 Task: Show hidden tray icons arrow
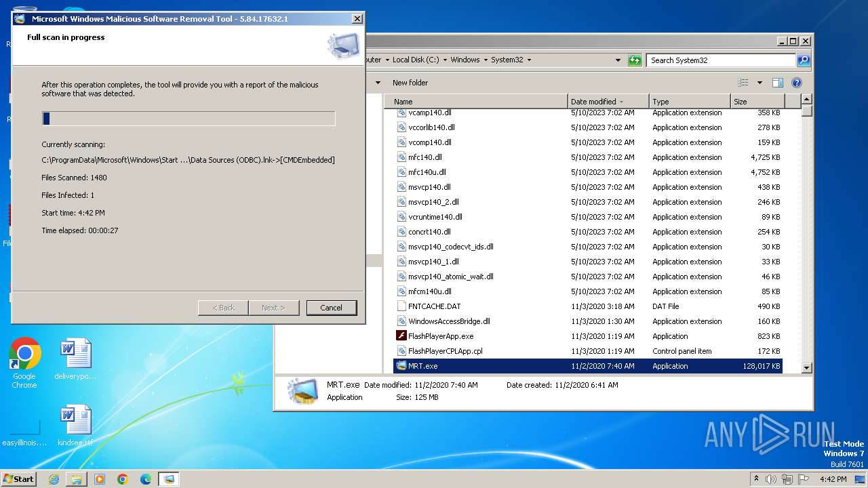coord(756,479)
